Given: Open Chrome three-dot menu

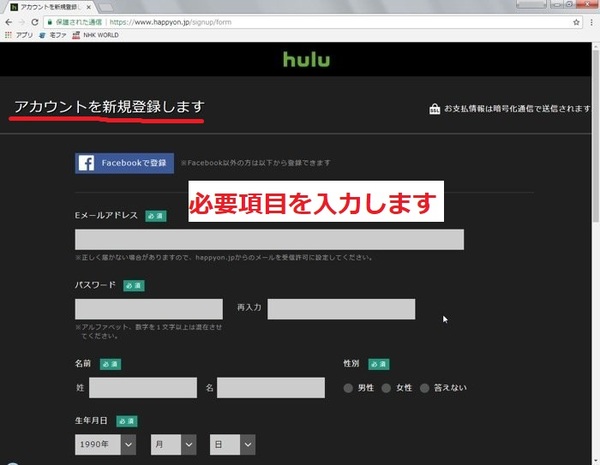Looking at the screenshot, I should [592, 22].
